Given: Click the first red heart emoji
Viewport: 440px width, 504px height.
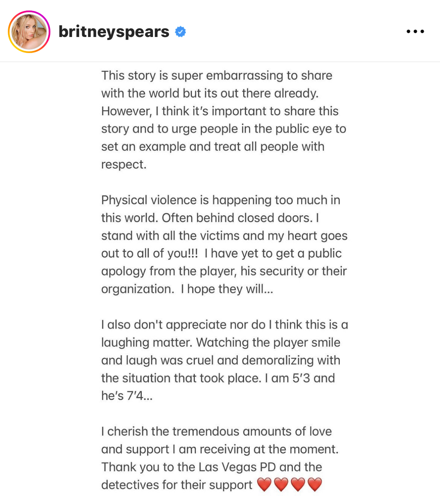Looking at the screenshot, I should pyautogui.click(x=264, y=485).
